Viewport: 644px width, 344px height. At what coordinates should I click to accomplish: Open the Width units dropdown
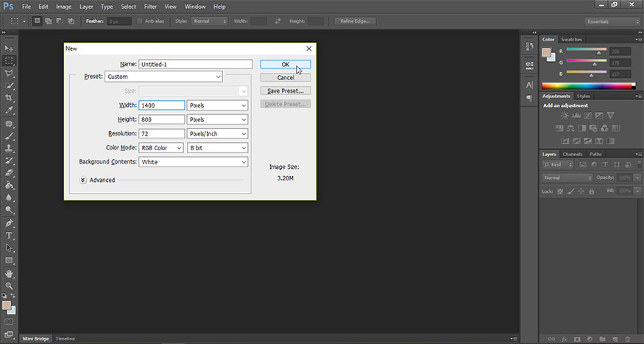click(x=217, y=105)
